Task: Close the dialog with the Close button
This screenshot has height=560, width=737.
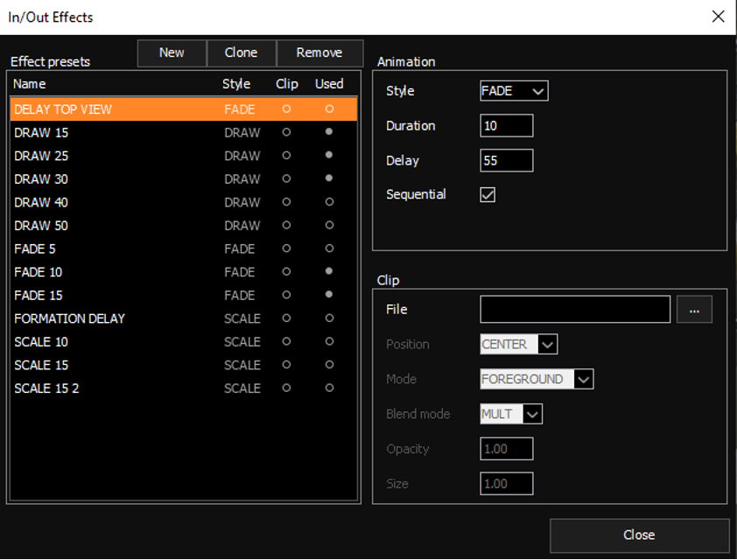Action: click(639, 535)
